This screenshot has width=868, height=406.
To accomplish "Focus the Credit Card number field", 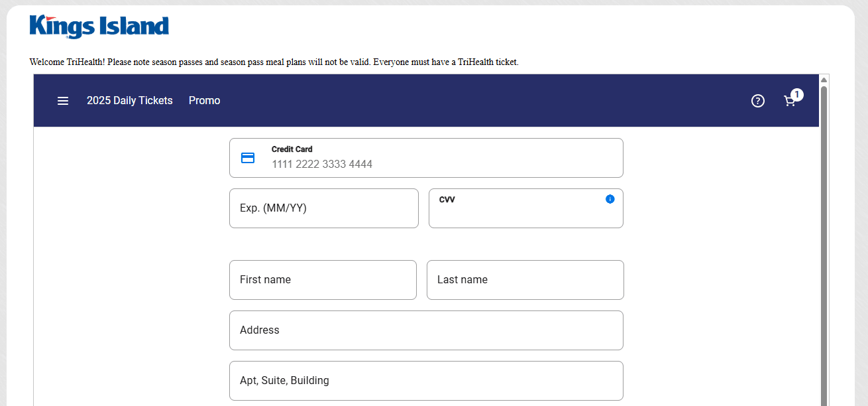I will (426, 158).
